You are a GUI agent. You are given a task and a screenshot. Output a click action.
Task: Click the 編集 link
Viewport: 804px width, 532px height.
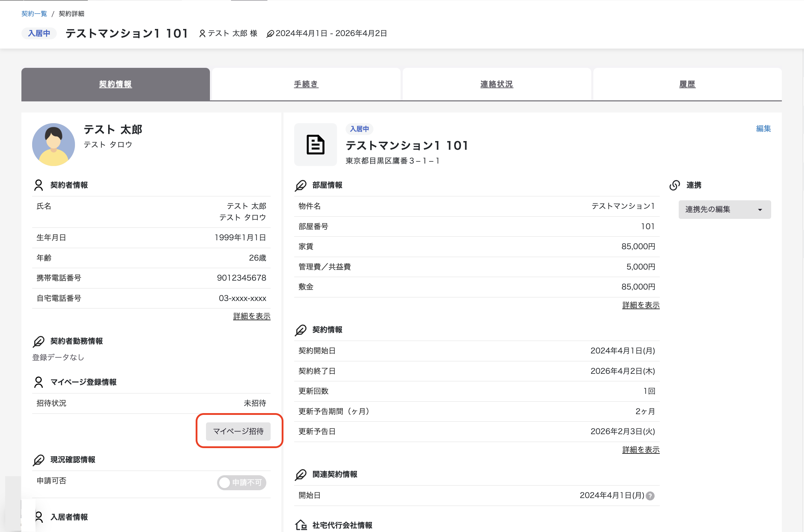coord(764,129)
